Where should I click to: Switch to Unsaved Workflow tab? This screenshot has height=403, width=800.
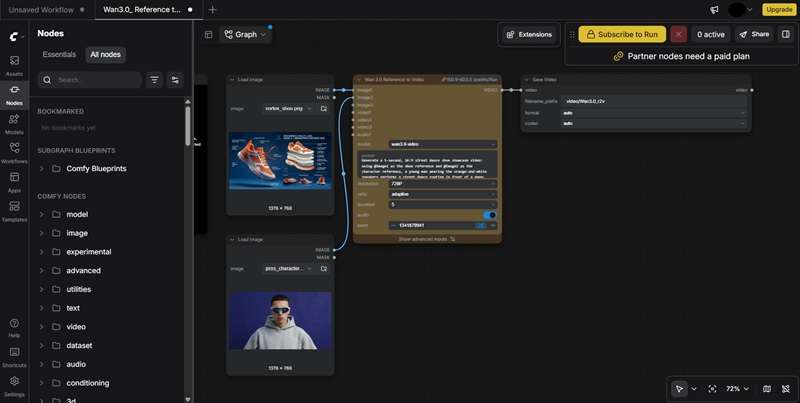(x=47, y=10)
